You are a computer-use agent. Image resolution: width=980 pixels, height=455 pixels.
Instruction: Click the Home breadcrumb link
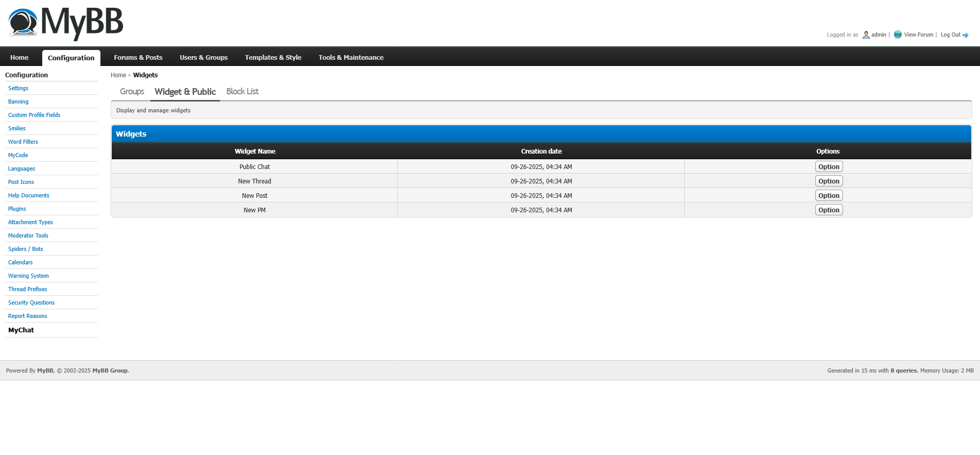coord(118,75)
